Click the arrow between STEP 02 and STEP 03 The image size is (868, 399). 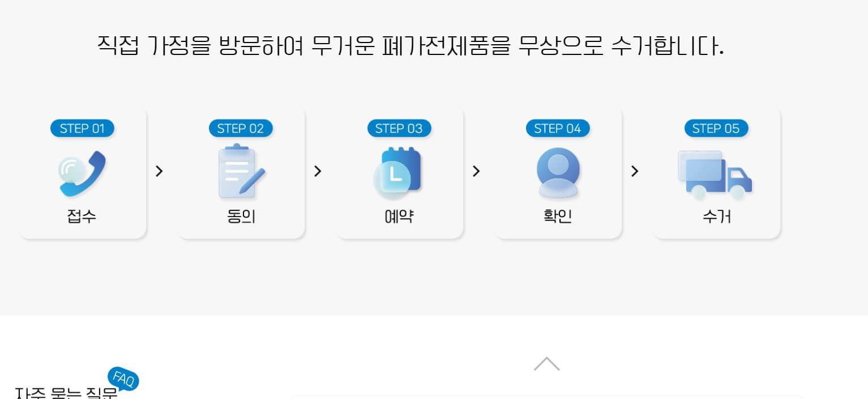click(318, 171)
